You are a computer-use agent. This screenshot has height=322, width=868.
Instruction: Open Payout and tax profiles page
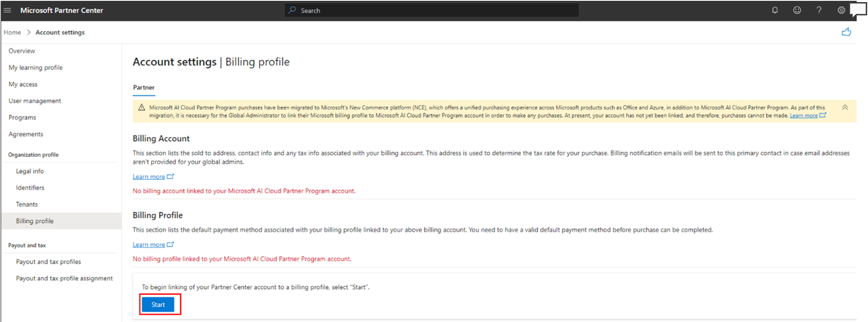(x=48, y=261)
